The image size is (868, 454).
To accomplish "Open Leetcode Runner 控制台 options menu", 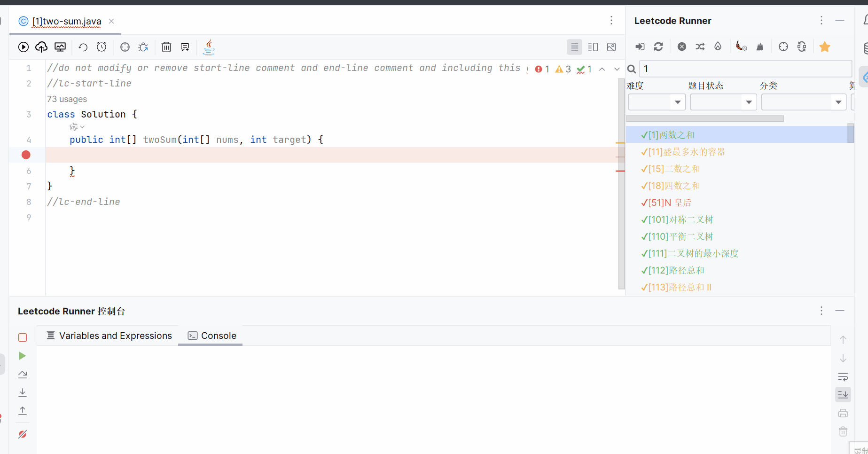I will (821, 311).
